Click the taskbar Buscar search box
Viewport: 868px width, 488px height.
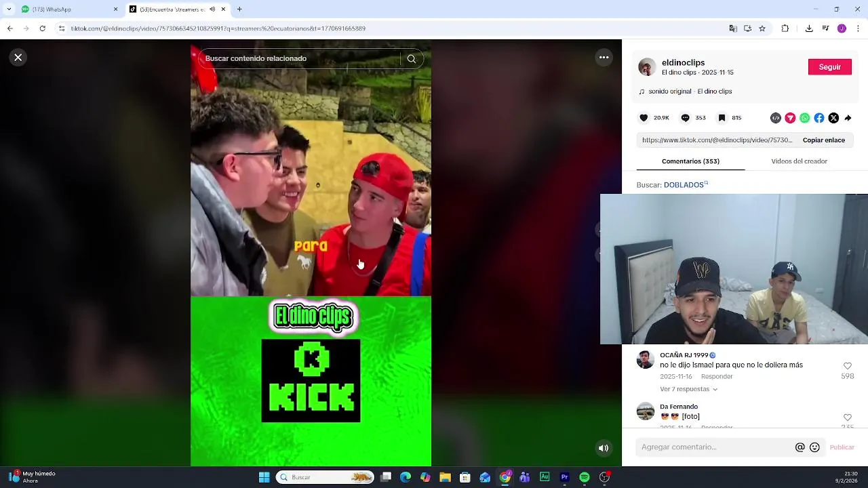point(325,477)
